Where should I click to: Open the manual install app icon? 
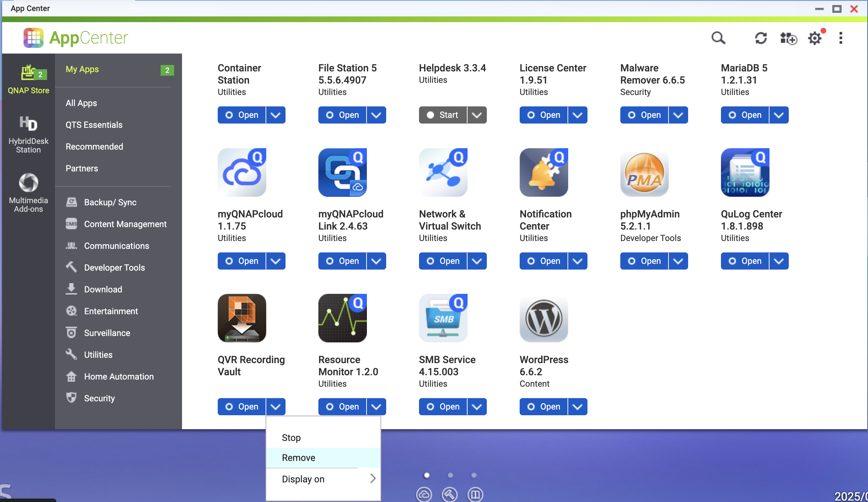point(788,38)
